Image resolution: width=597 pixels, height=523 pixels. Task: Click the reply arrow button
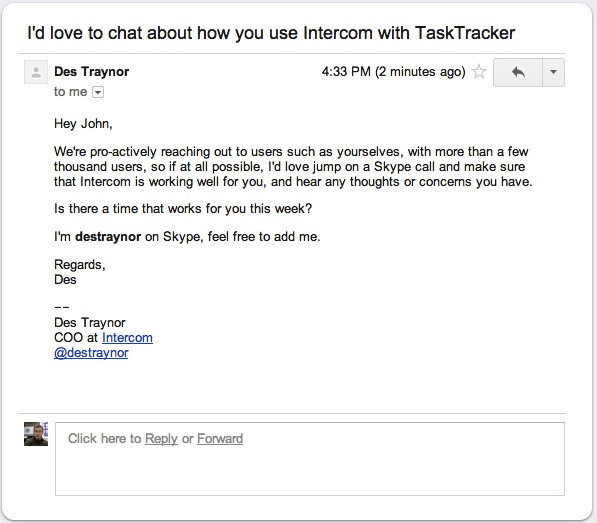[518, 72]
